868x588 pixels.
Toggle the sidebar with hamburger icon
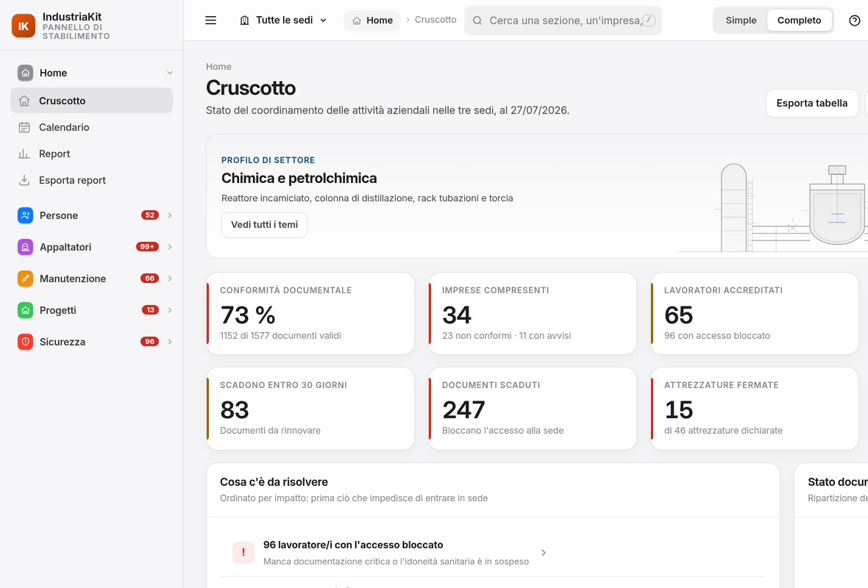[211, 21]
